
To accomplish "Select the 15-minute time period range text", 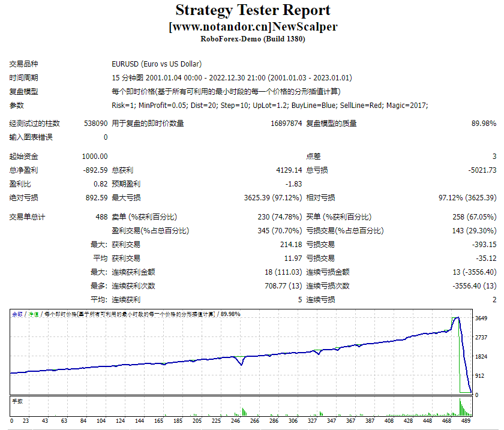I will (232, 78).
